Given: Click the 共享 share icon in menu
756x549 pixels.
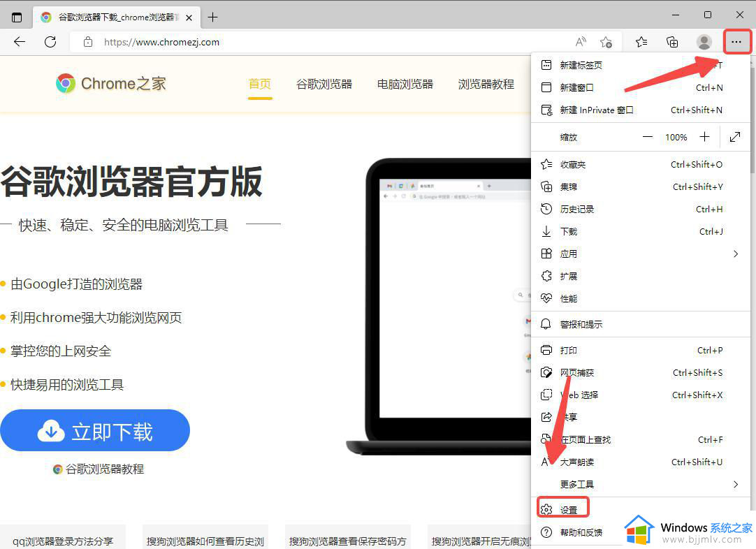Looking at the screenshot, I should (546, 417).
